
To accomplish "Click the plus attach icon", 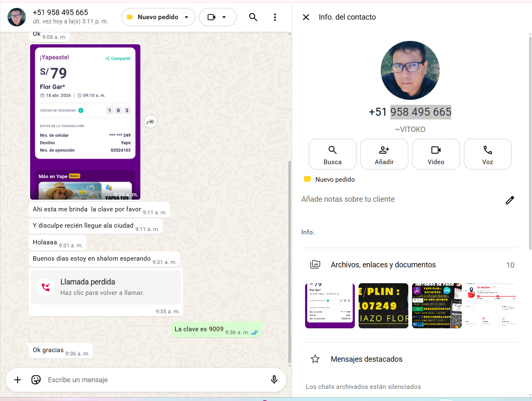I will 18,380.
